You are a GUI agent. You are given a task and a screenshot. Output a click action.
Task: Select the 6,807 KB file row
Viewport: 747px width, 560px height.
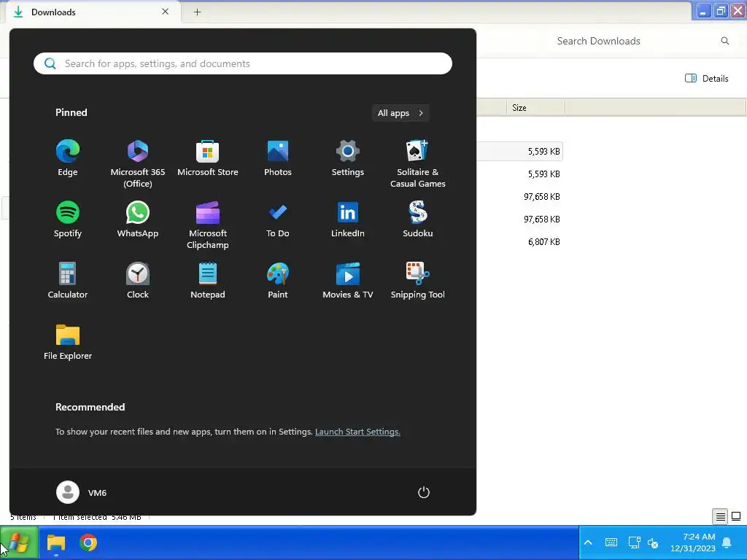click(543, 242)
